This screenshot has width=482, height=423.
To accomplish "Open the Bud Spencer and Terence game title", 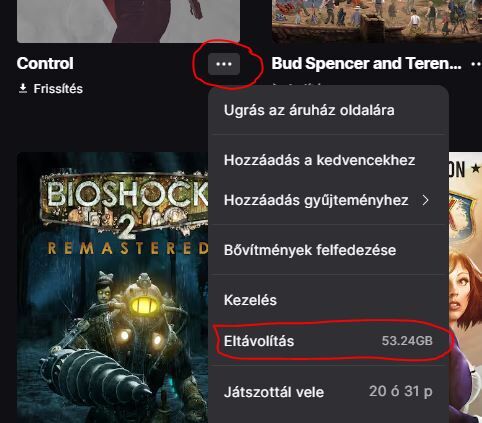I will click(366, 63).
